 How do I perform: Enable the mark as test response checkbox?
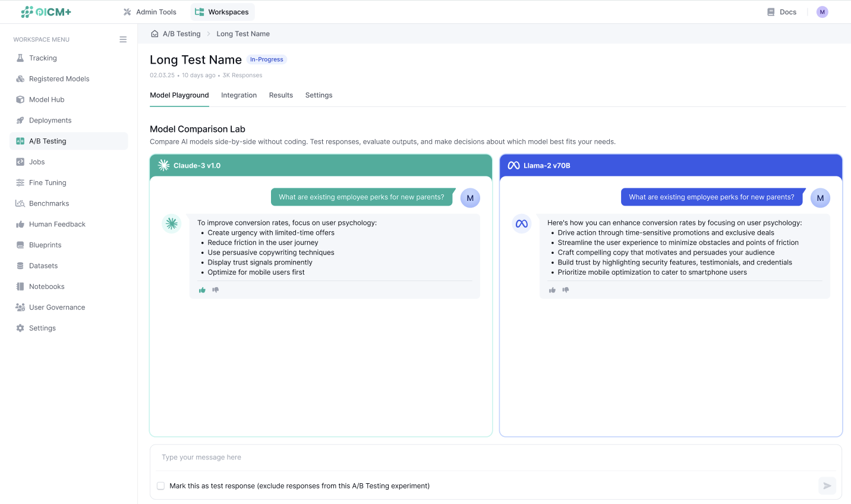coord(160,486)
